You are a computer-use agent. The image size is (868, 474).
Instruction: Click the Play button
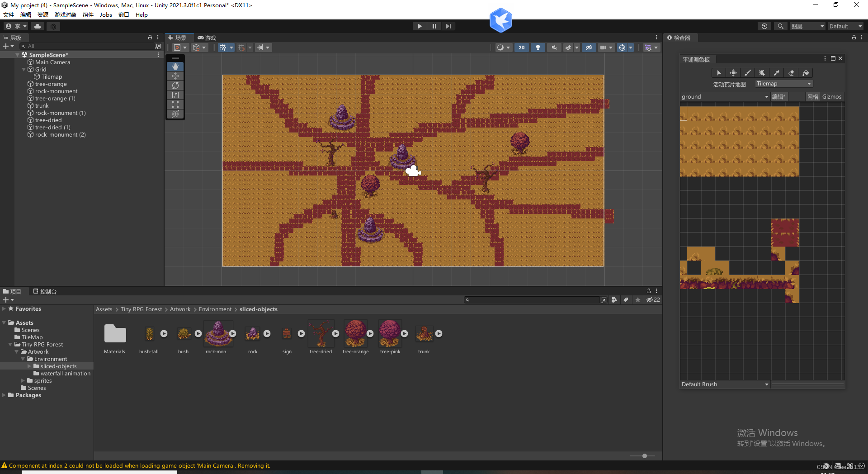(x=420, y=26)
